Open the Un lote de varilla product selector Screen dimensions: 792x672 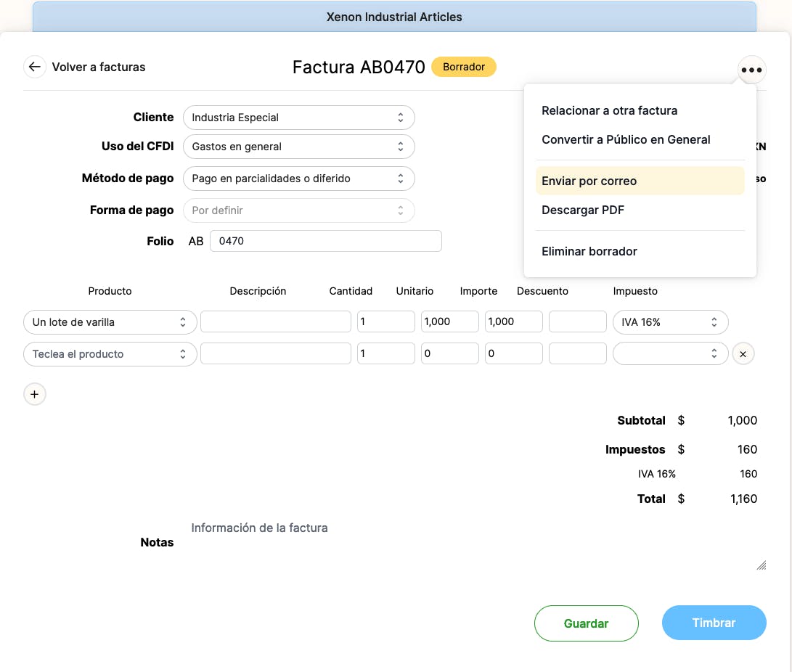(x=110, y=322)
